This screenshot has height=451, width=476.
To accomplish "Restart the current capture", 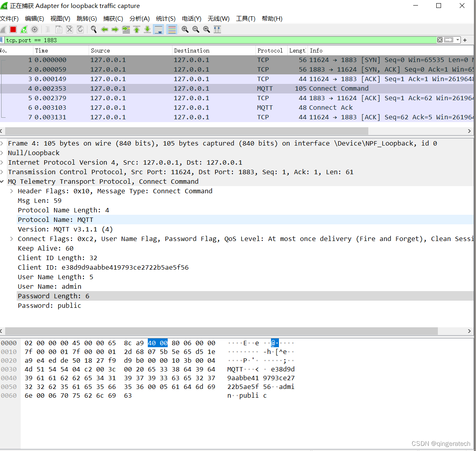I will point(23,29).
